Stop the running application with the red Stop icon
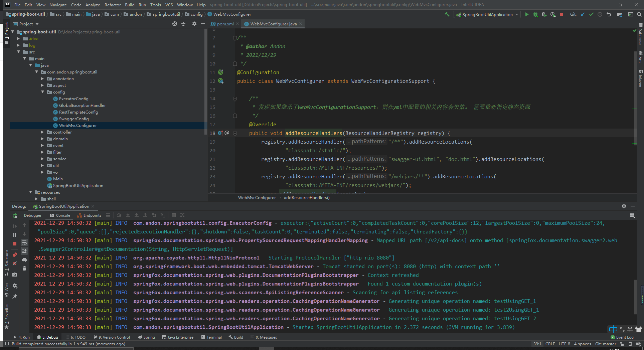The width and height of the screenshot is (644, 350). tap(561, 14)
